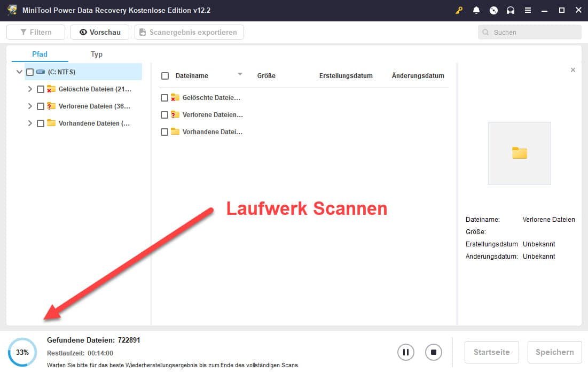This screenshot has width=588, height=372.
Task: Open the Dateiname column sort dropdown
Action: tap(240, 74)
